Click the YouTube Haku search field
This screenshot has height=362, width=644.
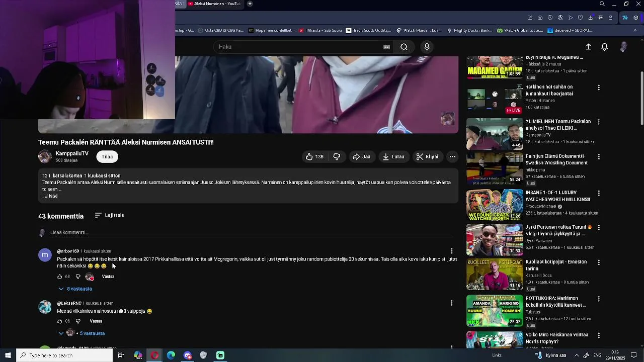[x=300, y=47]
